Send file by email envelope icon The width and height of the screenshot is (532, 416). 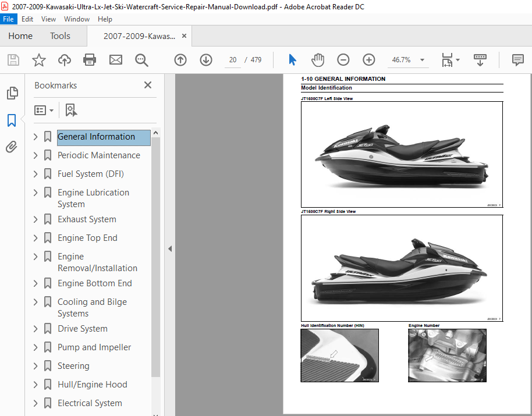click(x=116, y=60)
